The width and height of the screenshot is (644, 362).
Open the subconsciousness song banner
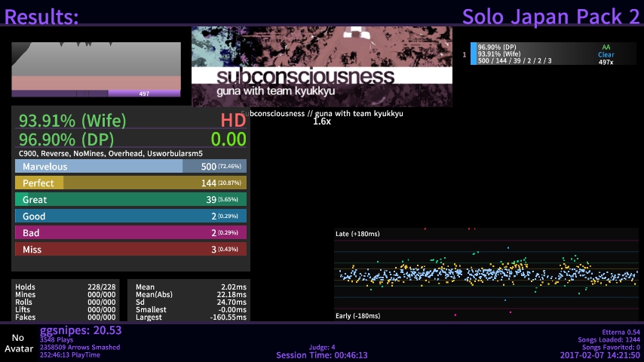click(322, 66)
